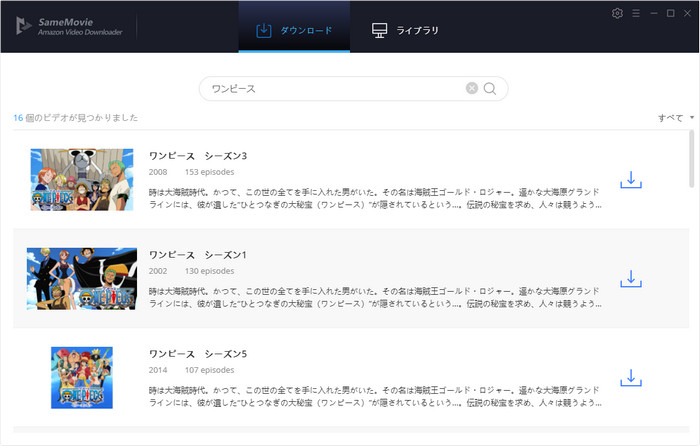
Task: Maximize the SameMovie window
Action: click(x=671, y=13)
